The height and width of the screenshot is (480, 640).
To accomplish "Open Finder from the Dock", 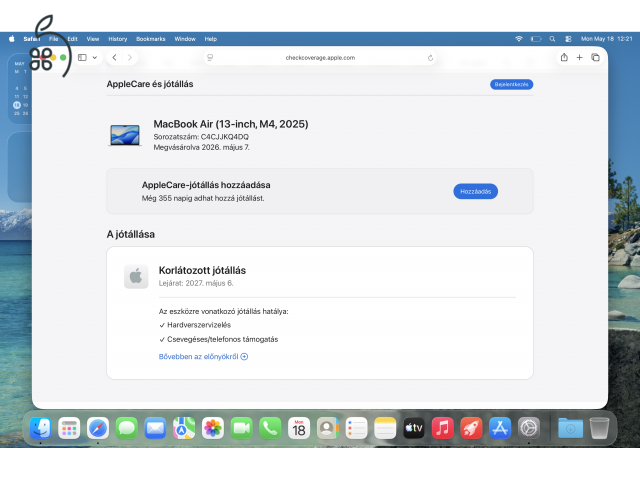I will tap(40, 428).
